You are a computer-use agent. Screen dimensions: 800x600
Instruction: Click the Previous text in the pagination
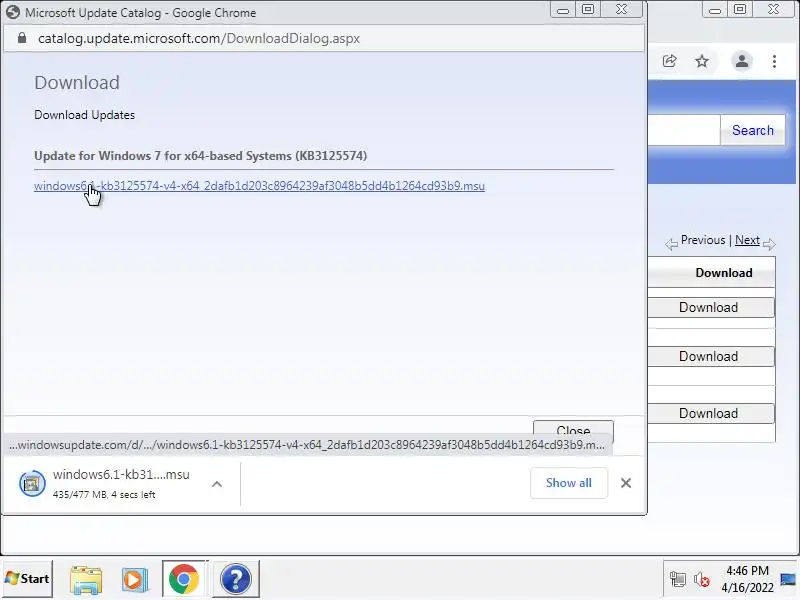click(703, 240)
